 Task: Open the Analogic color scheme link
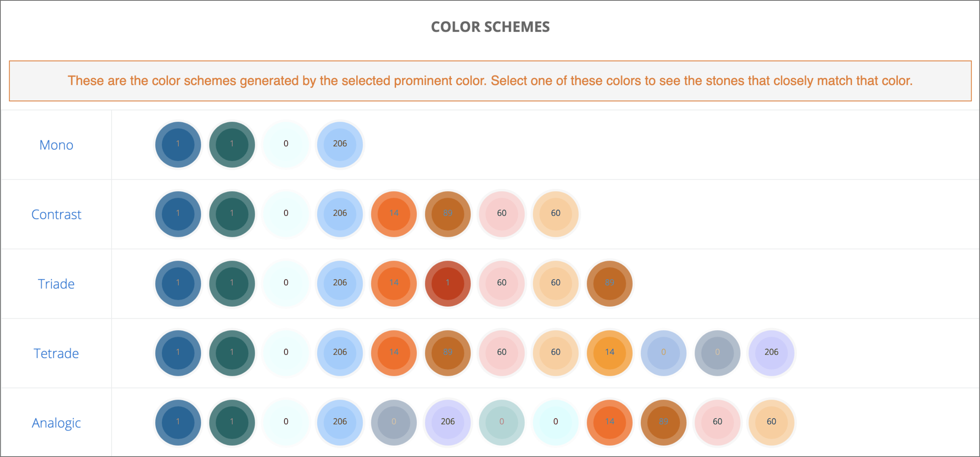56,423
